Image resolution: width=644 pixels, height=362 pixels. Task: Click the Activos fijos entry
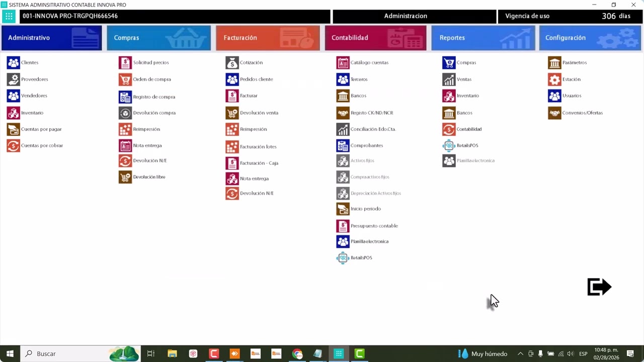[362, 161]
